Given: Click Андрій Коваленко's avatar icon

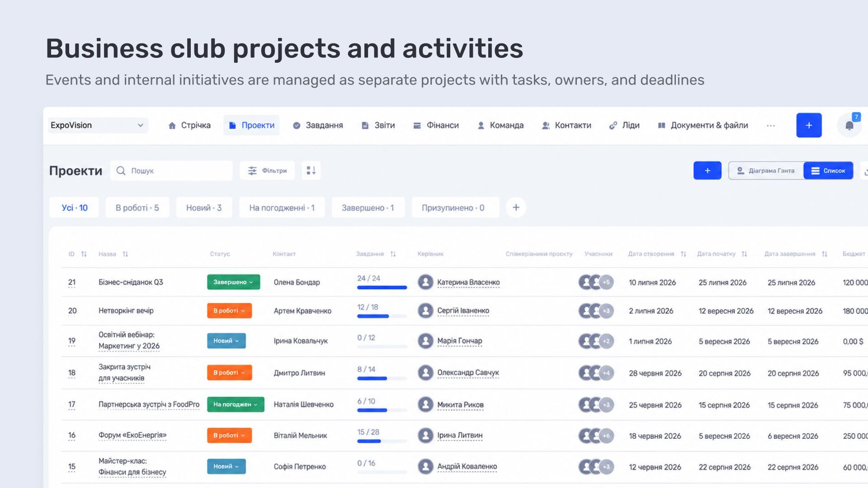Looking at the screenshot, I should click(425, 466).
